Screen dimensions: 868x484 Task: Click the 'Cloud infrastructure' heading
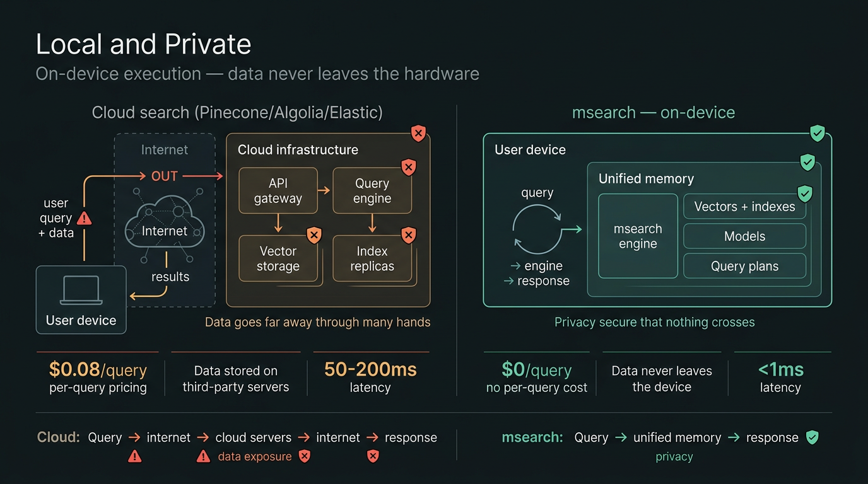point(298,150)
